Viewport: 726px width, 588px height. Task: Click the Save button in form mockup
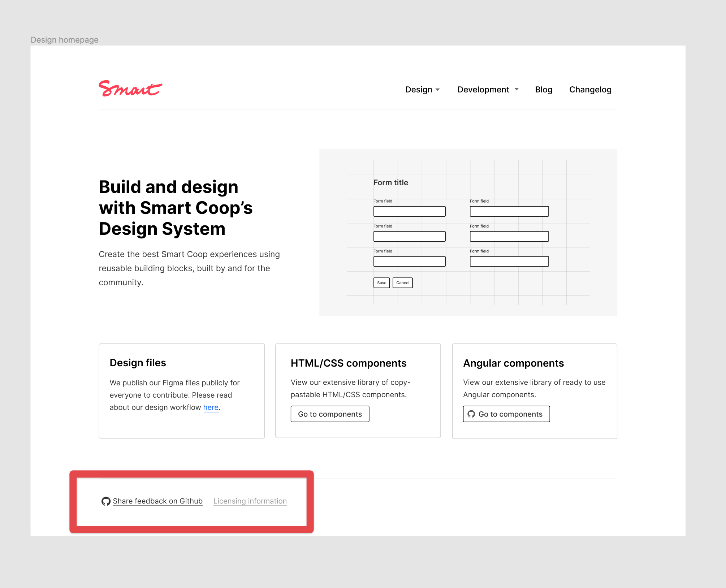point(381,283)
